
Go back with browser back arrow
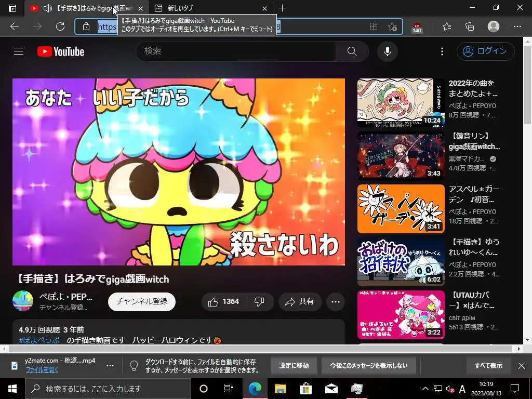(x=15, y=26)
